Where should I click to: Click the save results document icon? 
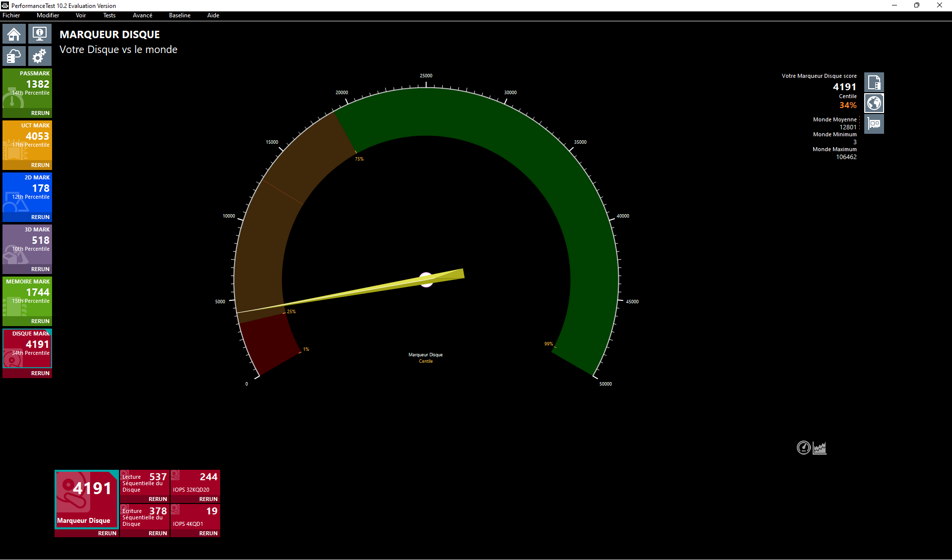click(x=874, y=82)
